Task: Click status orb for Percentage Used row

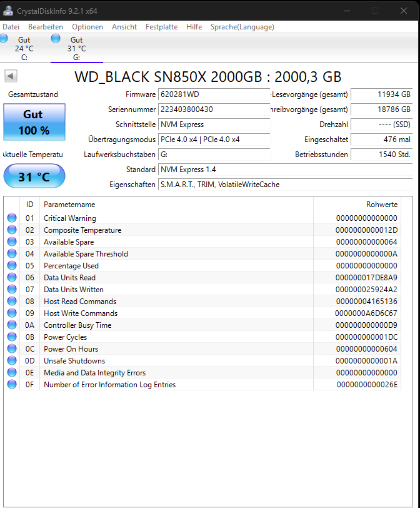Action: (12, 265)
